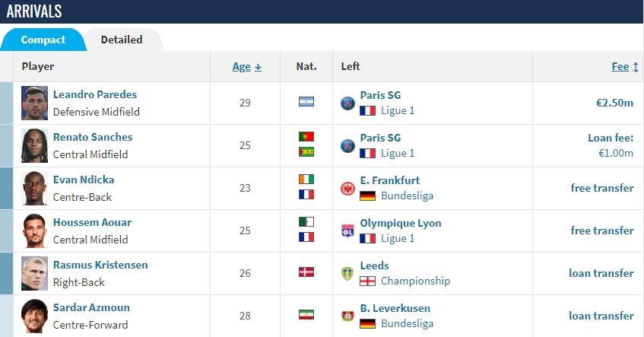Click the German flag next to Bundesliga under E. Frankfurt

coord(367,196)
